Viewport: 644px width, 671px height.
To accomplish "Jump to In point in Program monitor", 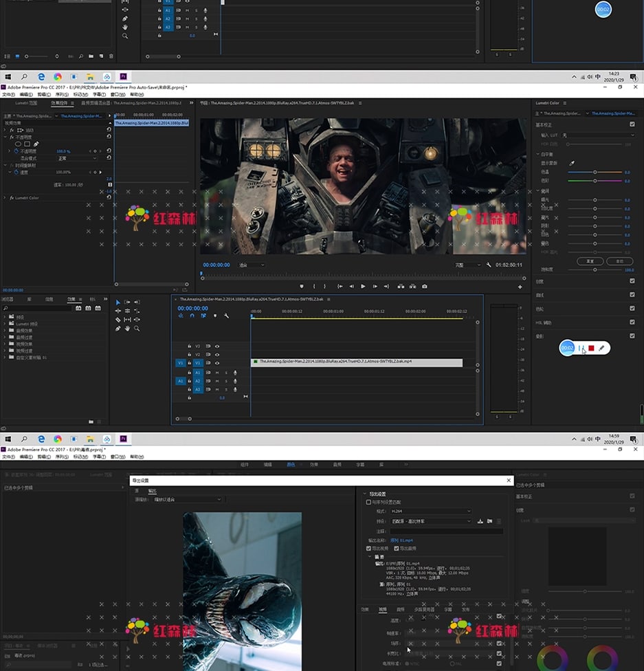I will (x=340, y=286).
